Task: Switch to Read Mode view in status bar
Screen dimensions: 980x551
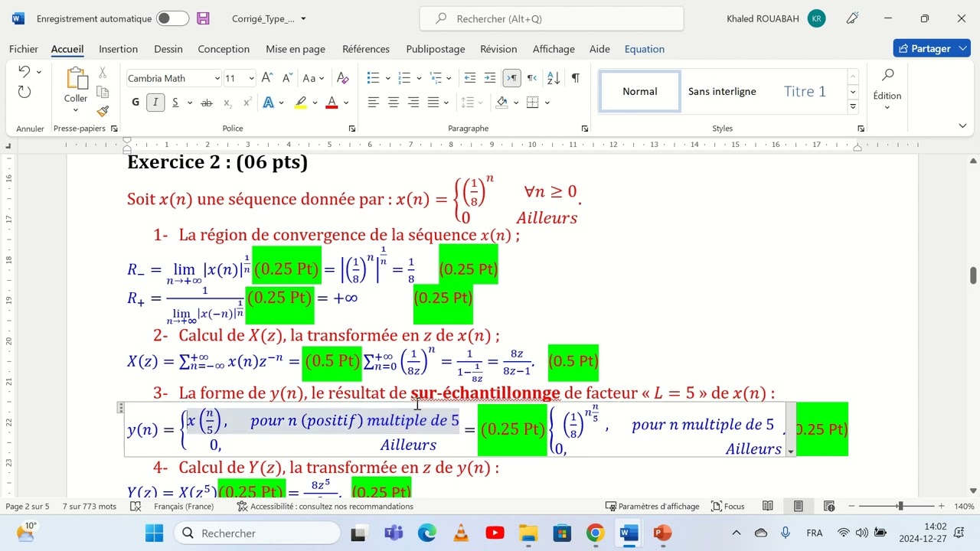Action: [768, 506]
